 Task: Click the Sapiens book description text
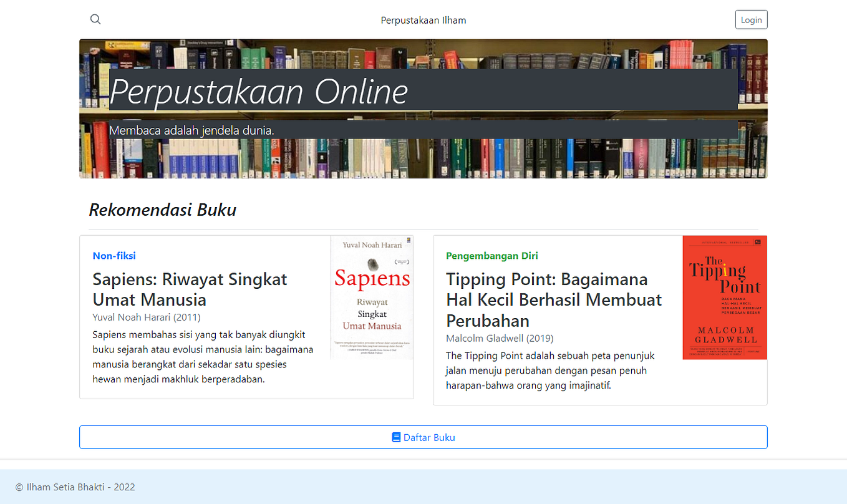(x=203, y=356)
